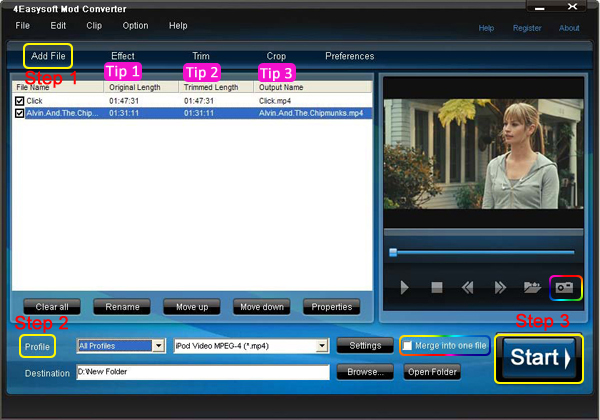Open the profile Settings button
Screen dimensions: 600x420
pos(365,345)
